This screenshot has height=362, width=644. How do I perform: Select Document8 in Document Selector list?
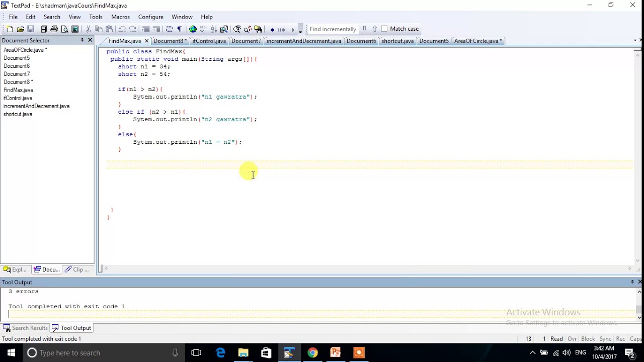pyautogui.click(x=18, y=82)
